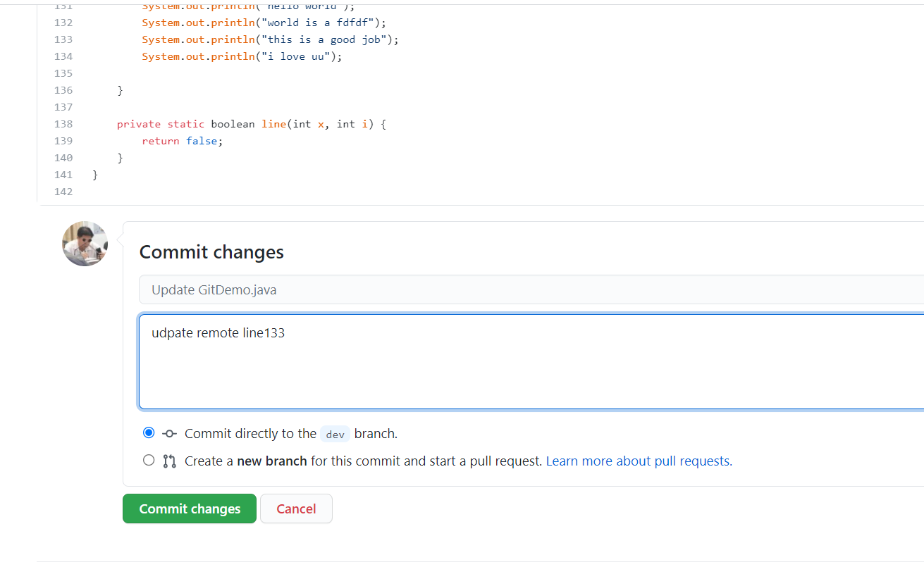
Task: Click the pull request icon beside new branch
Action: pos(169,461)
